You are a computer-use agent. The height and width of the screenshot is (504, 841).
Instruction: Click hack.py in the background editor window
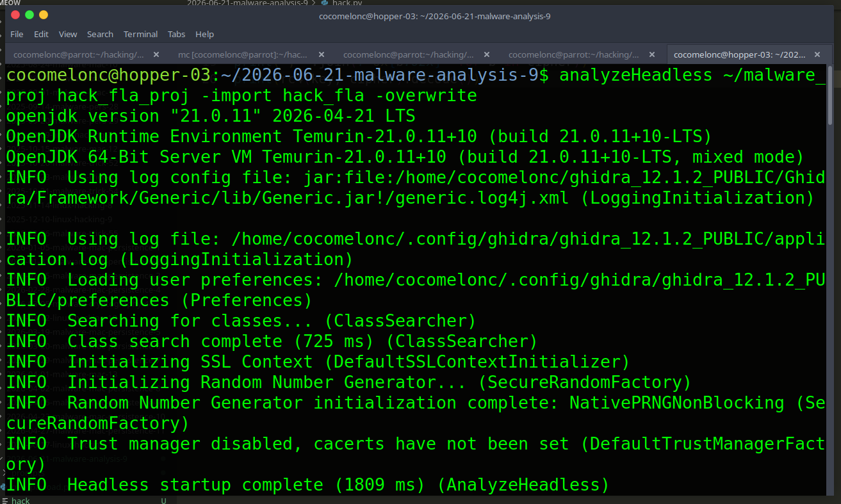[347, 3]
